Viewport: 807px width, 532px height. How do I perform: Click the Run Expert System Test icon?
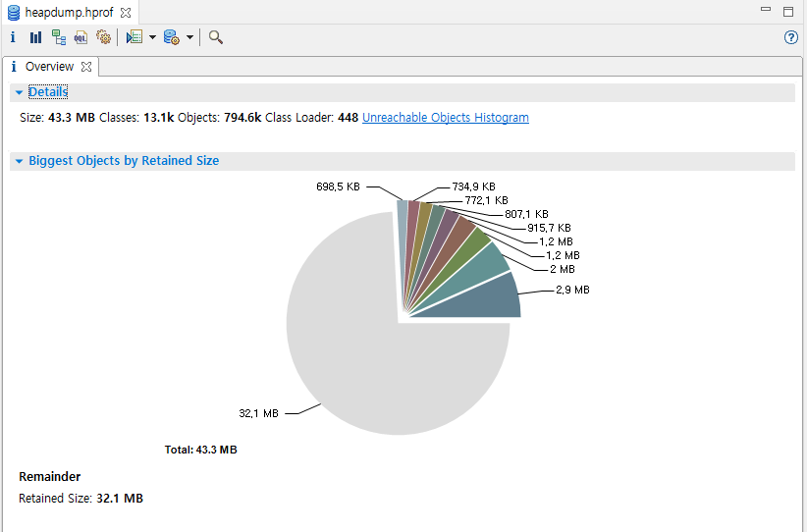[x=134, y=37]
